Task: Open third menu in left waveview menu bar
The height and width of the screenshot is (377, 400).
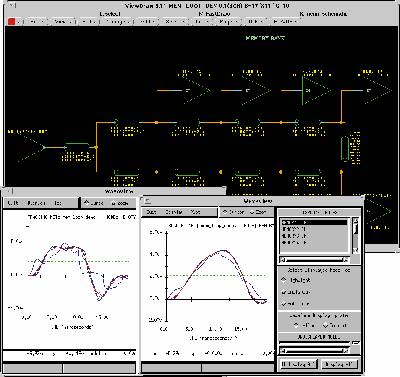Action: pyautogui.click(x=58, y=203)
